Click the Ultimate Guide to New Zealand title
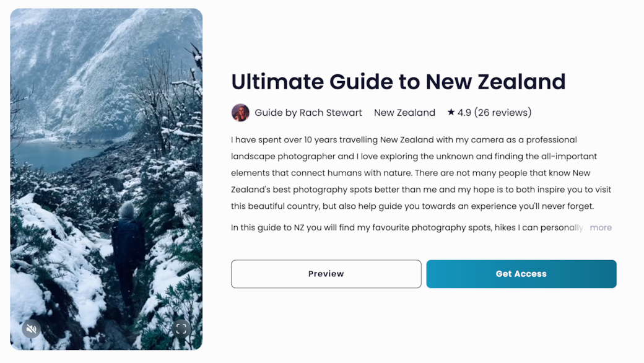Screen dimensions: 644x363 [398, 82]
